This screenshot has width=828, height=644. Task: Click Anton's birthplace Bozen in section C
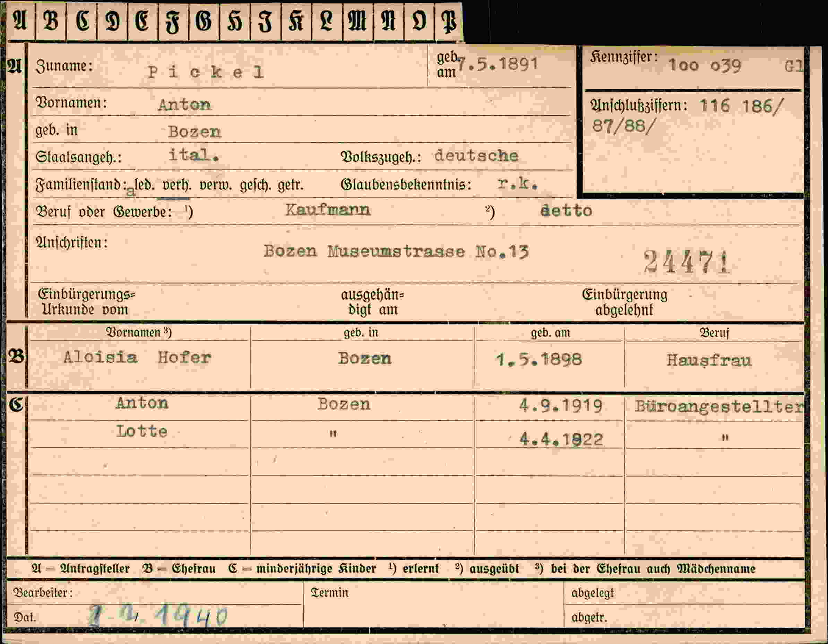point(344,404)
